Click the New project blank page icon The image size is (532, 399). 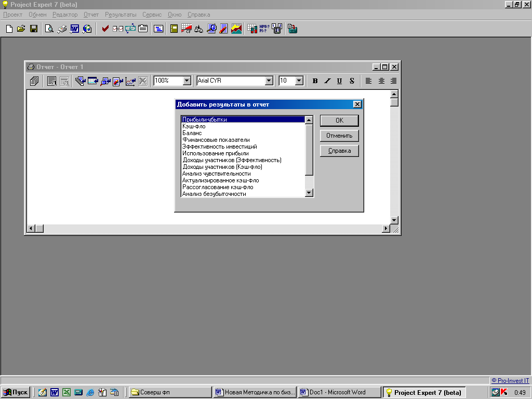click(x=9, y=29)
